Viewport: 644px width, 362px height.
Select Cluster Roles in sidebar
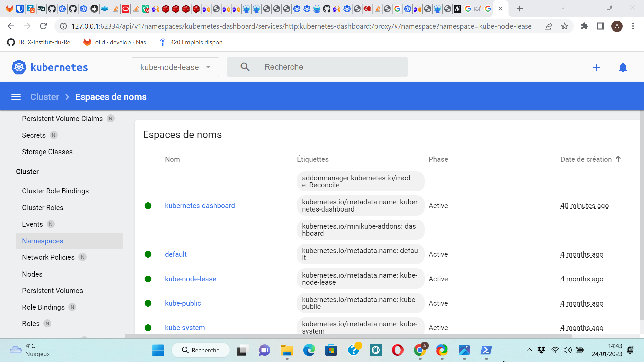(x=43, y=208)
